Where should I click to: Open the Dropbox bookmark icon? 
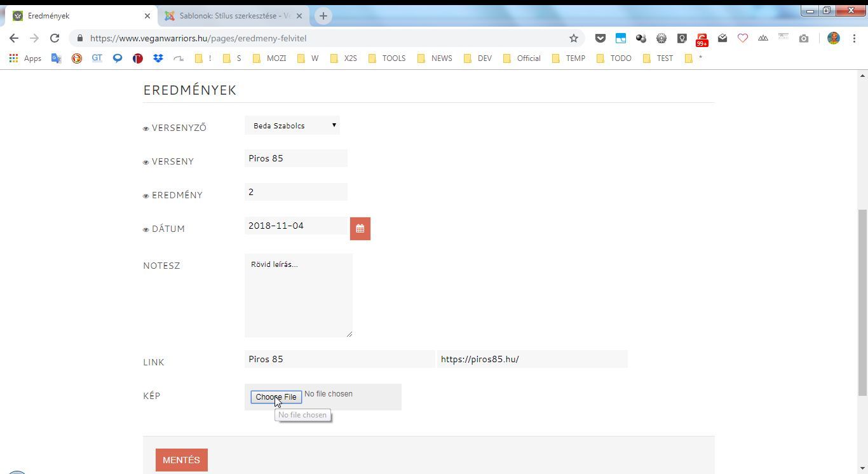(x=158, y=58)
